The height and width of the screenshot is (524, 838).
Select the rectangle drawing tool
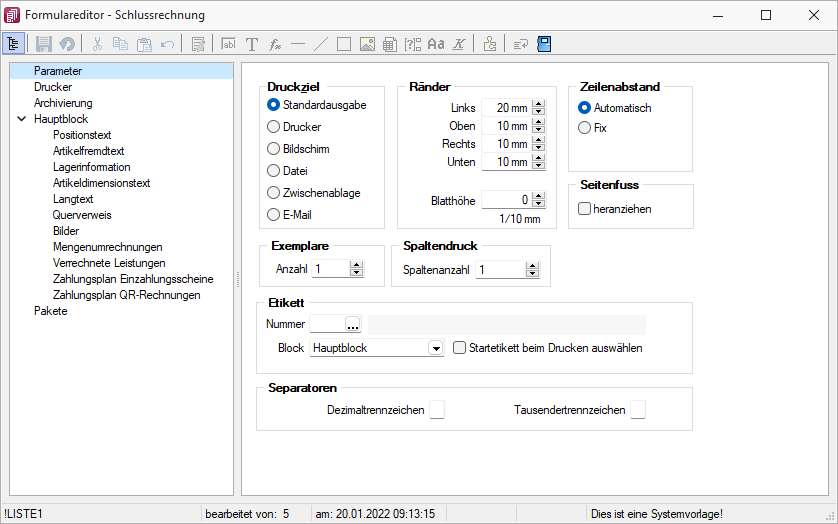tap(343, 44)
